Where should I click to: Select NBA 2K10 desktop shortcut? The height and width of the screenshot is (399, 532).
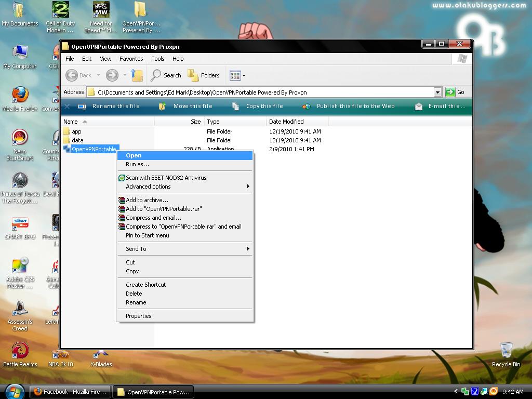pyautogui.click(x=60, y=359)
